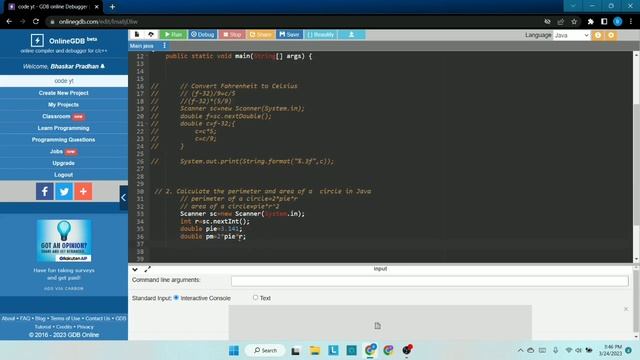Screen dimensions: 640x360
Task: Select the Text standard input radio button
Action: [x=256, y=298]
